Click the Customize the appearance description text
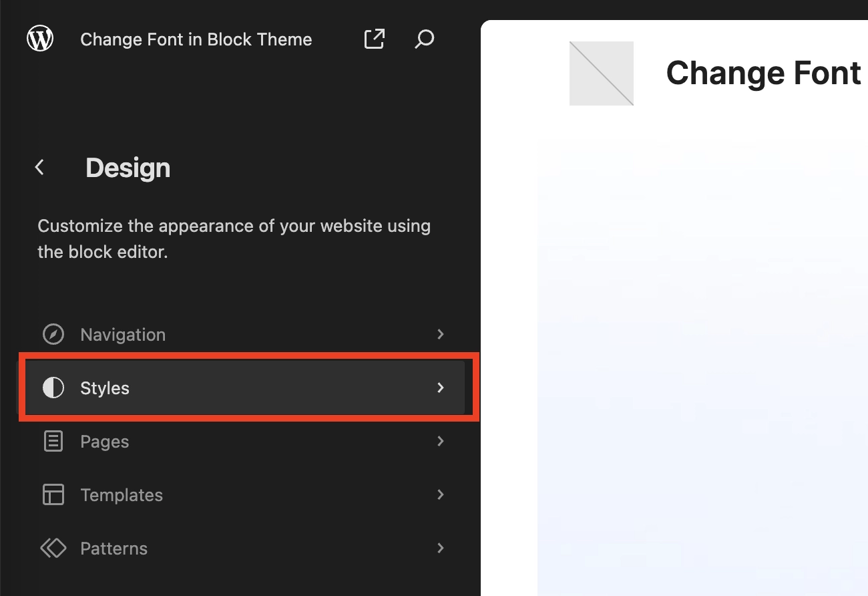The height and width of the screenshot is (596, 868). pos(234,239)
